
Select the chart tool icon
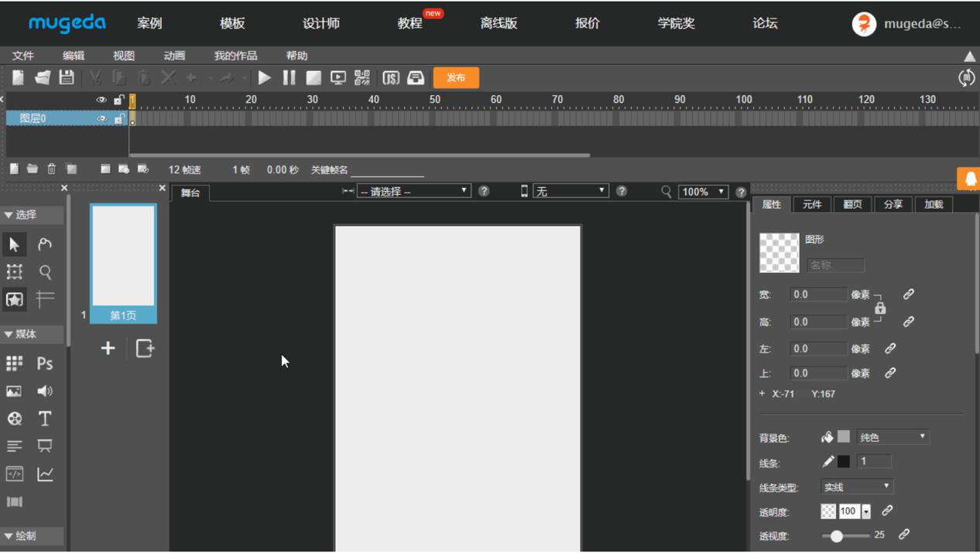click(45, 474)
